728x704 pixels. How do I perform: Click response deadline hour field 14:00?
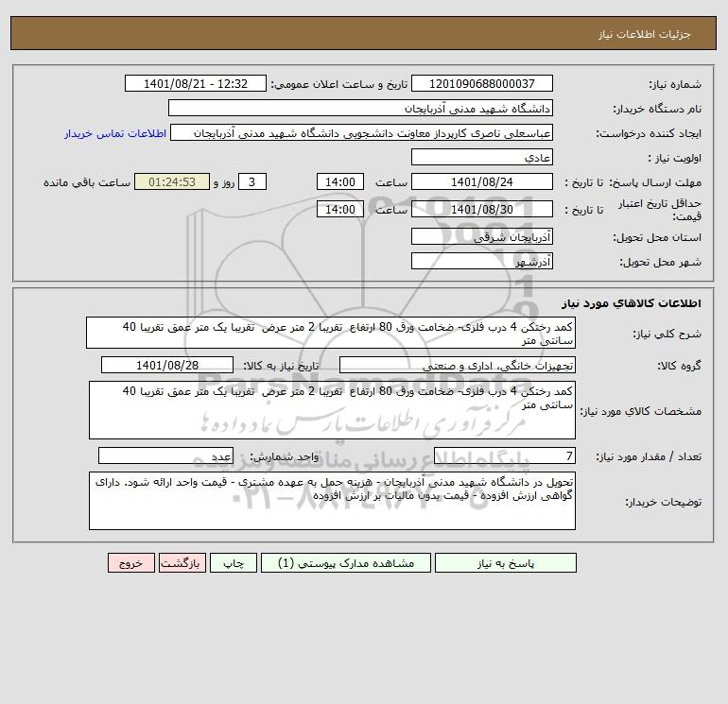tap(339, 182)
